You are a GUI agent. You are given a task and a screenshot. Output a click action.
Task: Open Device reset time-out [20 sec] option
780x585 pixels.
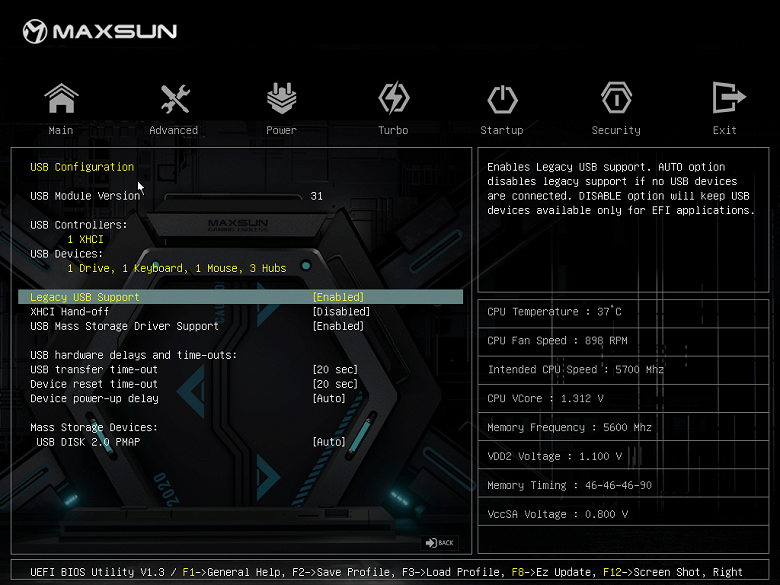[x=335, y=384]
